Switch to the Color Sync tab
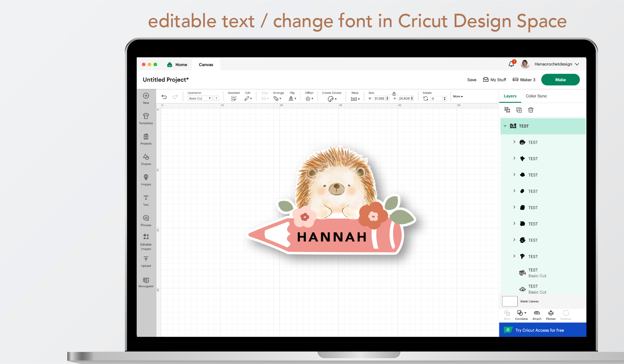Screen dimensions: 624x364 pos(536,96)
